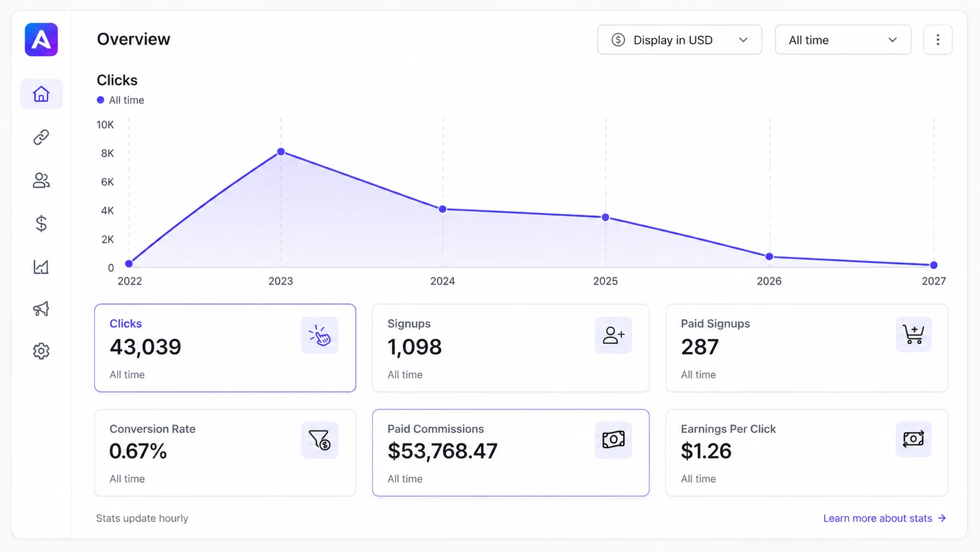Open the Home sidebar icon
980x552 pixels.
coord(41,94)
